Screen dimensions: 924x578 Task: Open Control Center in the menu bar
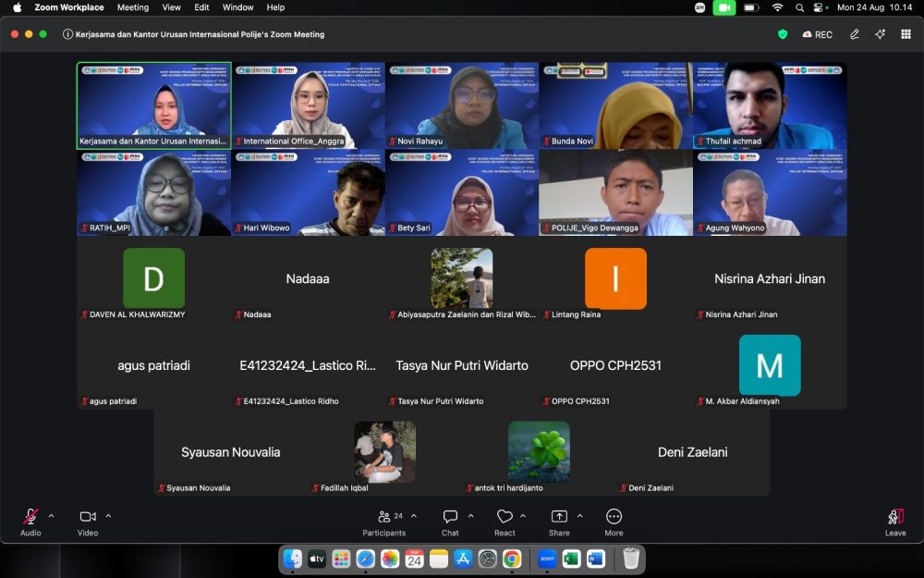coord(820,7)
